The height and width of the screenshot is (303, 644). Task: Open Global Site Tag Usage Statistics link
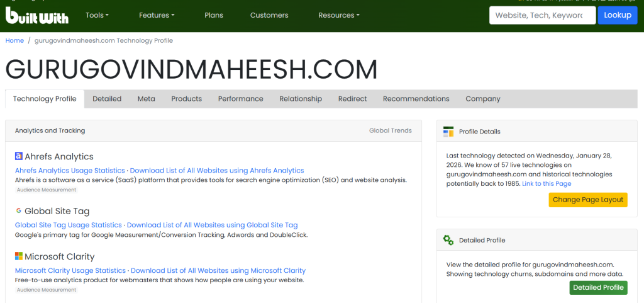point(68,225)
